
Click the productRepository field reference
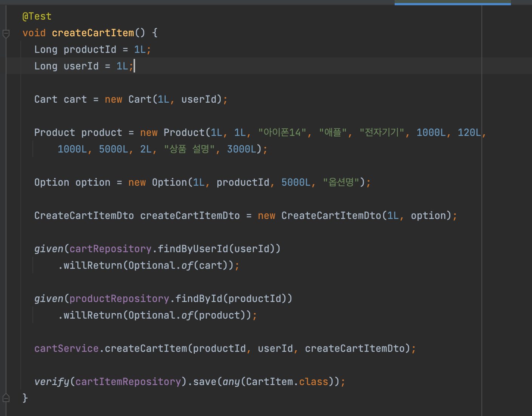point(119,299)
